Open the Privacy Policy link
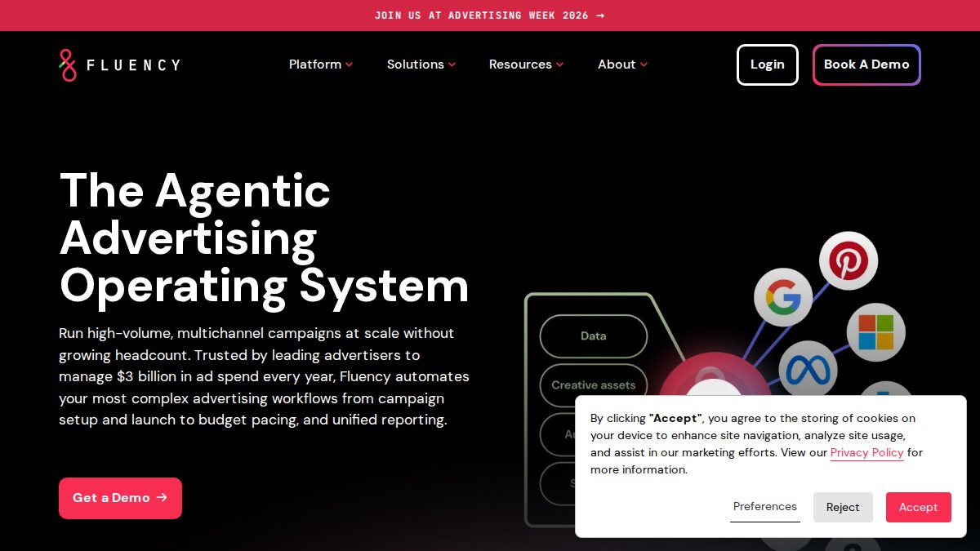The height and width of the screenshot is (551, 980). tap(867, 452)
